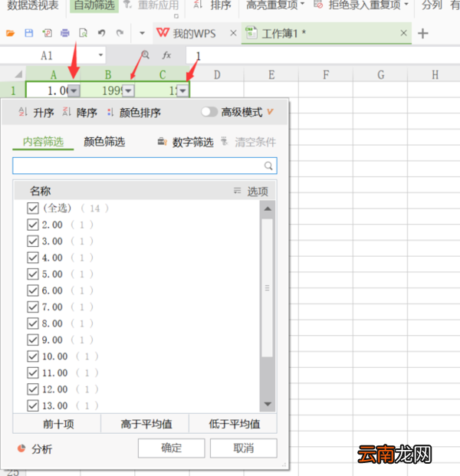The image size is (460, 476).
Task: Toggle the 高级模式 switch
Action: [x=209, y=112]
